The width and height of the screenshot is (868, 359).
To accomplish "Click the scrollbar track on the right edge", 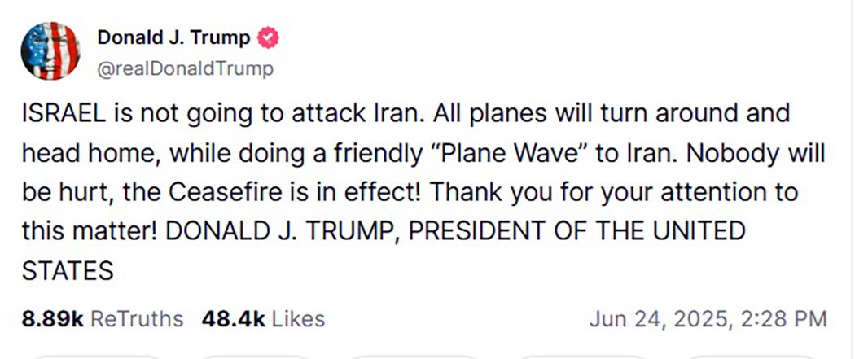I will [860, 179].
